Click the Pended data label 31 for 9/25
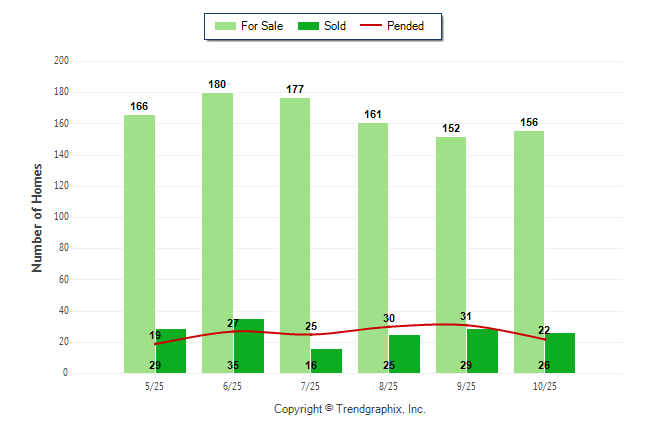 (466, 316)
